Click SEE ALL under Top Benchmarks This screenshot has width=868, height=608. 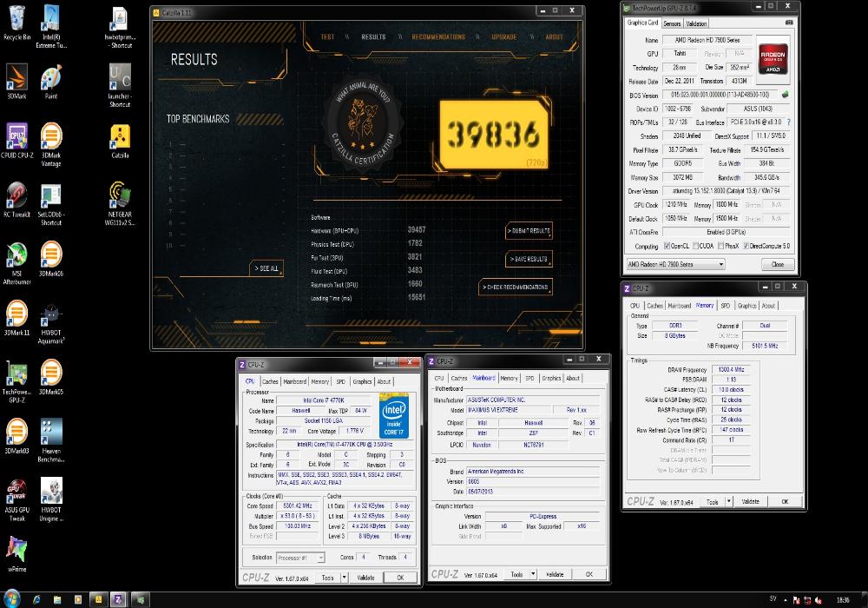pos(266,268)
